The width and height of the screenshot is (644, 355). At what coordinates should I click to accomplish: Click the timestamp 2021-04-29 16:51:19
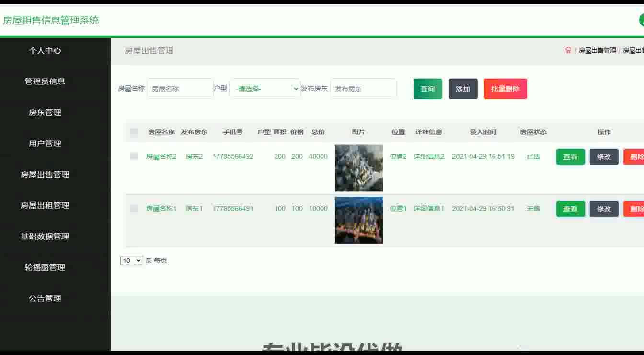(483, 156)
